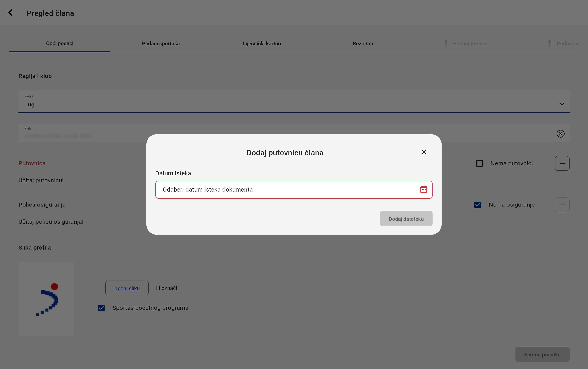Click the Dodaj sliku button
This screenshot has height=369, width=588.
(127, 288)
